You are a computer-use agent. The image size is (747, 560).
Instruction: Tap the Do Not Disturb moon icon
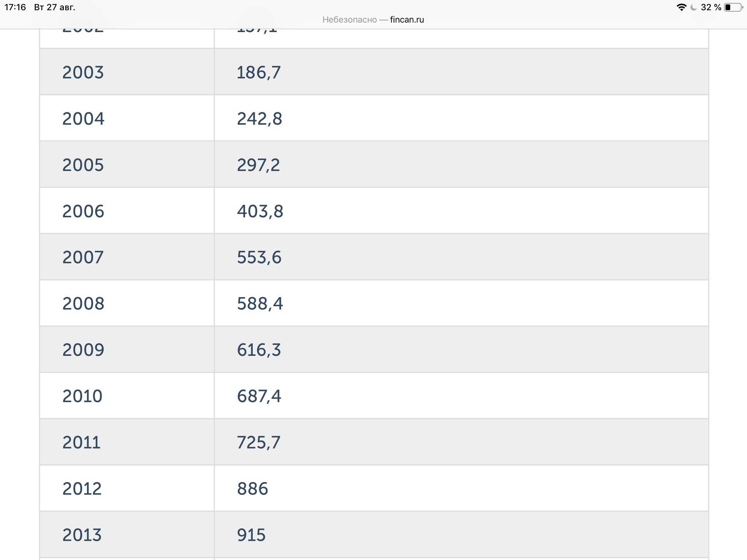pyautogui.click(x=694, y=7)
